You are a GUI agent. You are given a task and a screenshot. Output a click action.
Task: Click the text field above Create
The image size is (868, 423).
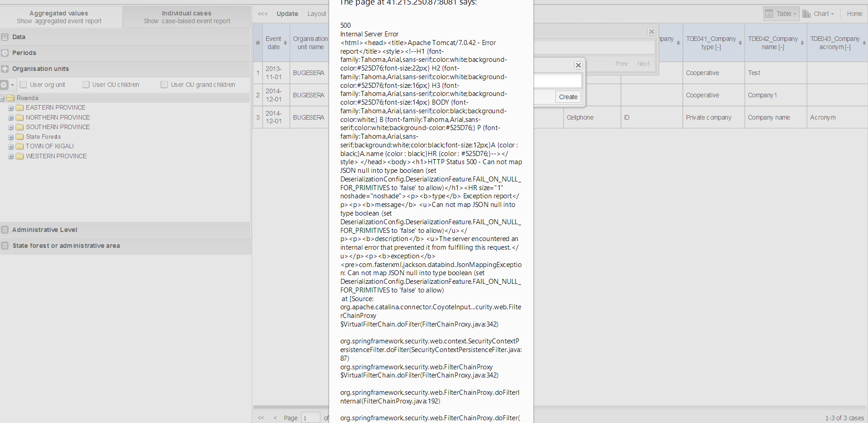558,81
